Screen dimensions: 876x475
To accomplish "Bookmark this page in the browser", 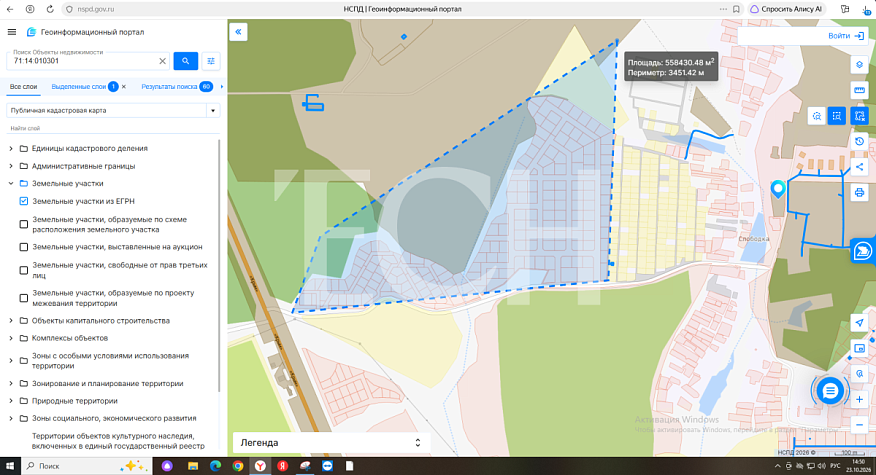I will click(736, 9).
